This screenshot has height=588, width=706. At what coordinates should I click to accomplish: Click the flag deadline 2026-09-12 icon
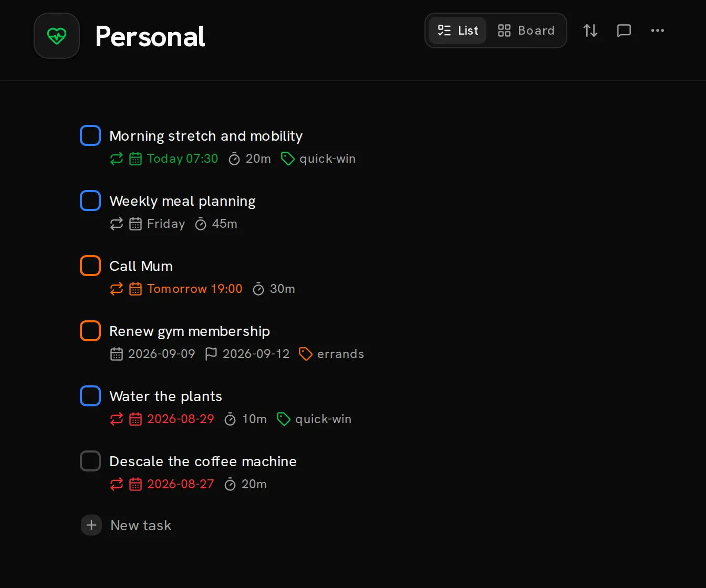(211, 354)
